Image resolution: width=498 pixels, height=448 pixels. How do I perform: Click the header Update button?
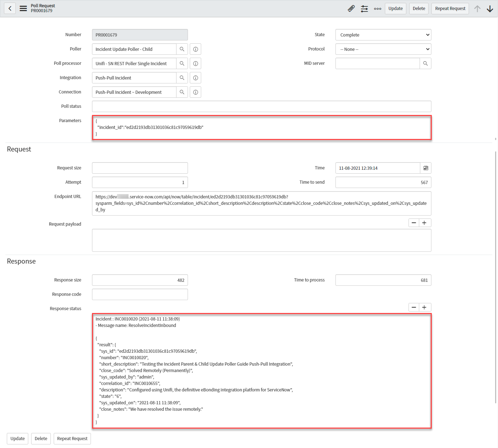(x=395, y=9)
